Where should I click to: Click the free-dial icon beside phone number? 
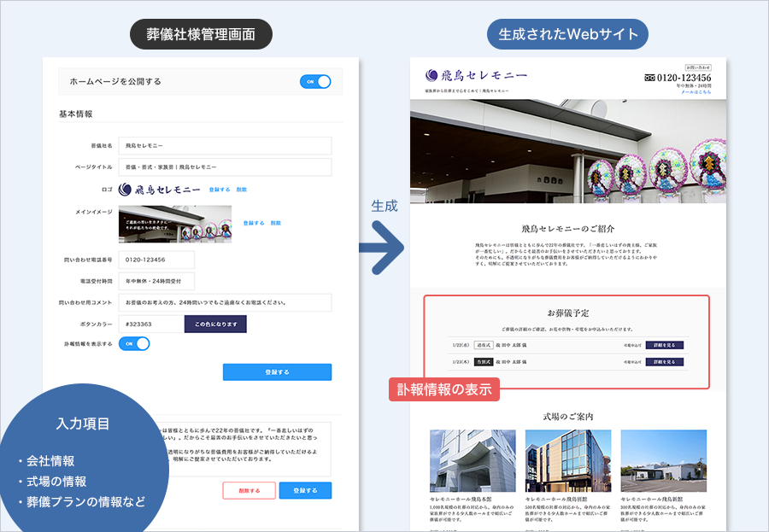pyautogui.click(x=650, y=78)
